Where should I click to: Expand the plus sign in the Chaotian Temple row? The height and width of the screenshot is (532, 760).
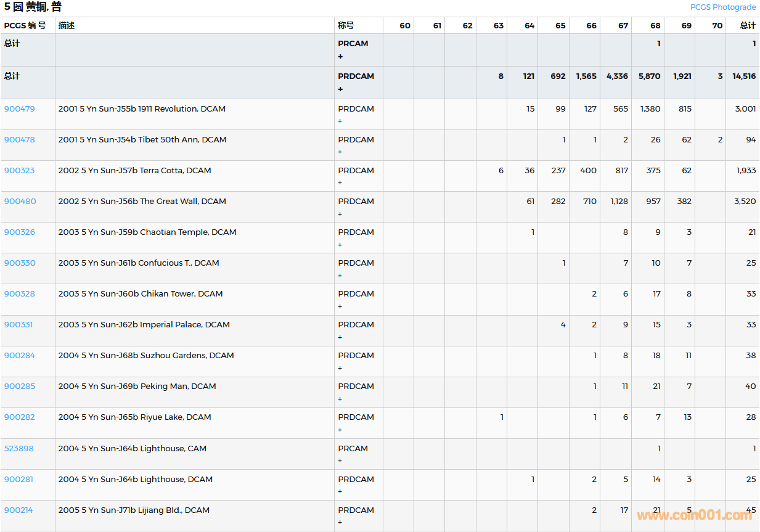click(340, 245)
